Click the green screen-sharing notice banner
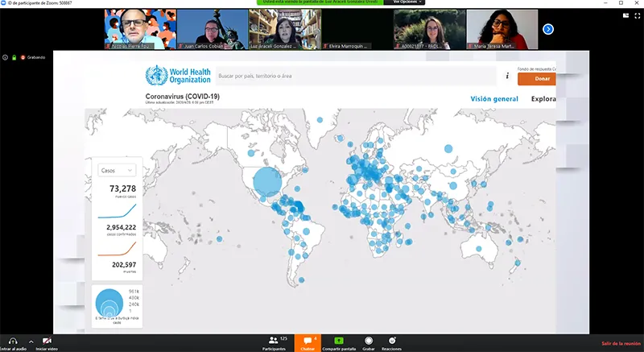The height and width of the screenshot is (352, 644). 320,2
